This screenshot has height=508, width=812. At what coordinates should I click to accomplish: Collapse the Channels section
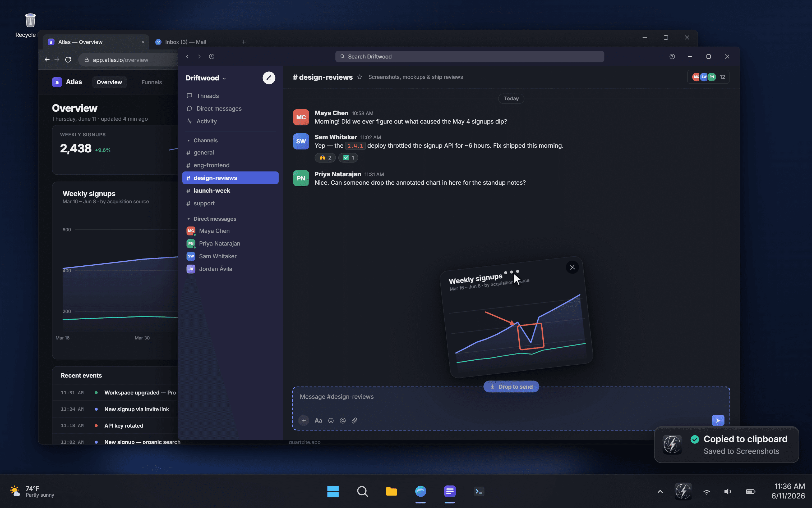click(202, 140)
